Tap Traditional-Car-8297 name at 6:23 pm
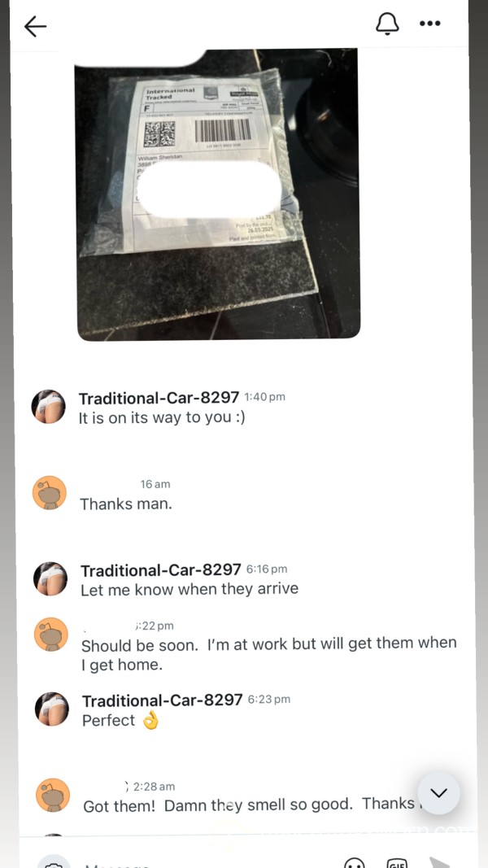This screenshot has height=868, width=488. (162, 700)
